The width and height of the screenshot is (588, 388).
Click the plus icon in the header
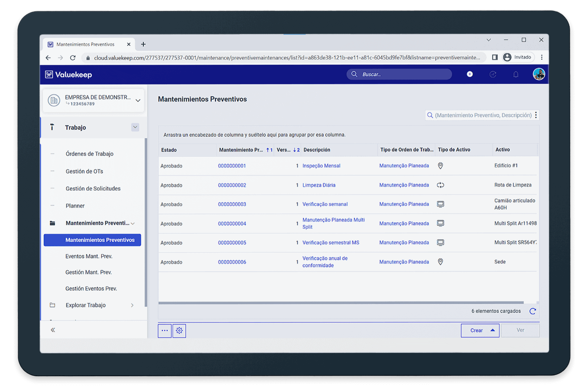pyautogui.click(x=470, y=74)
